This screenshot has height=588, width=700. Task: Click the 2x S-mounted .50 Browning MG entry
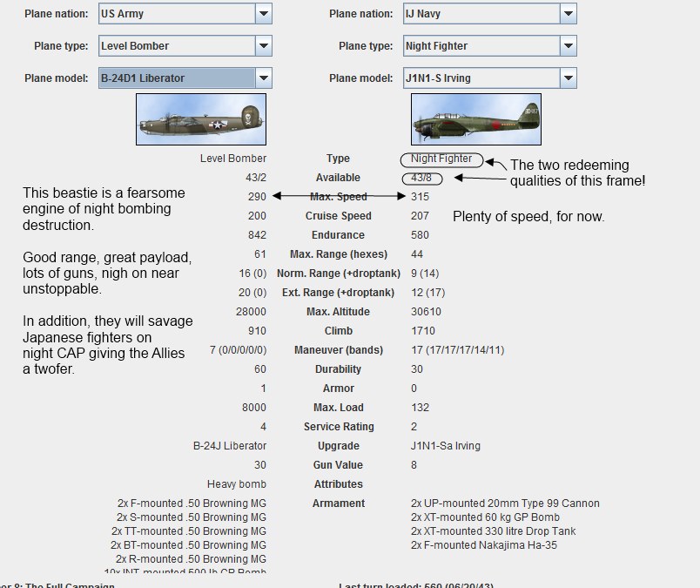191,517
